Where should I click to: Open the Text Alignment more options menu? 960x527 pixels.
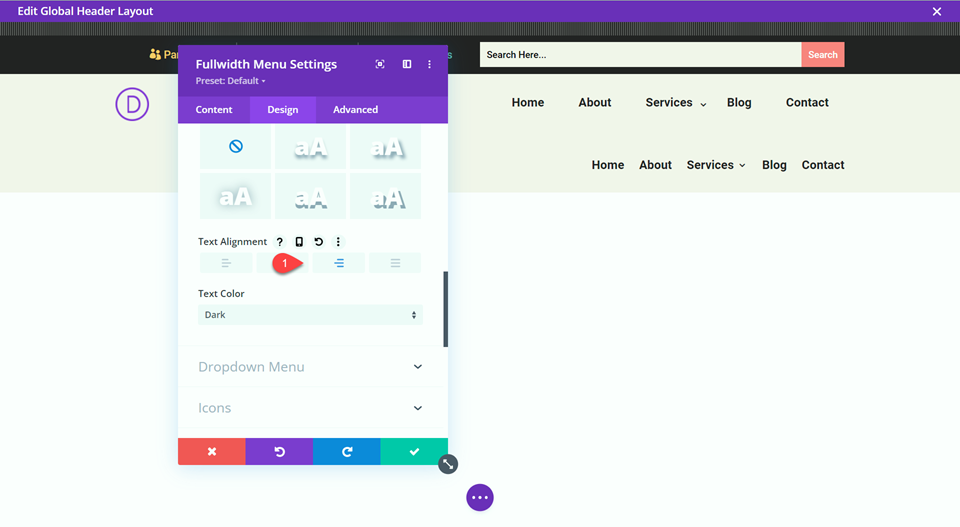pos(338,242)
